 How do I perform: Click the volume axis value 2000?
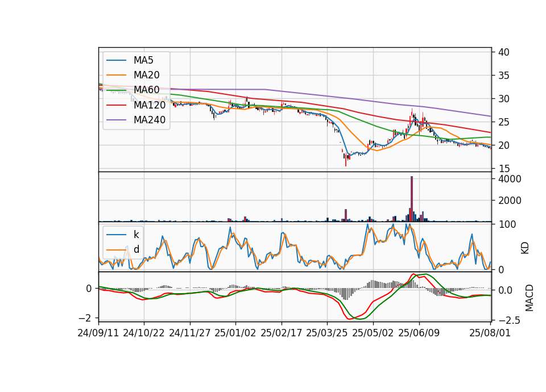tap(510, 201)
